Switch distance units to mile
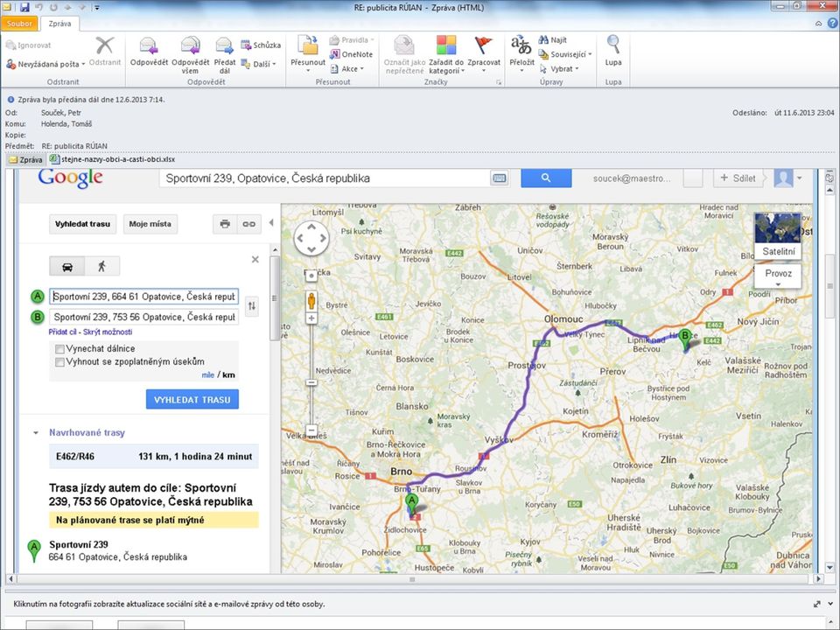840x630 pixels. [208, 375]
